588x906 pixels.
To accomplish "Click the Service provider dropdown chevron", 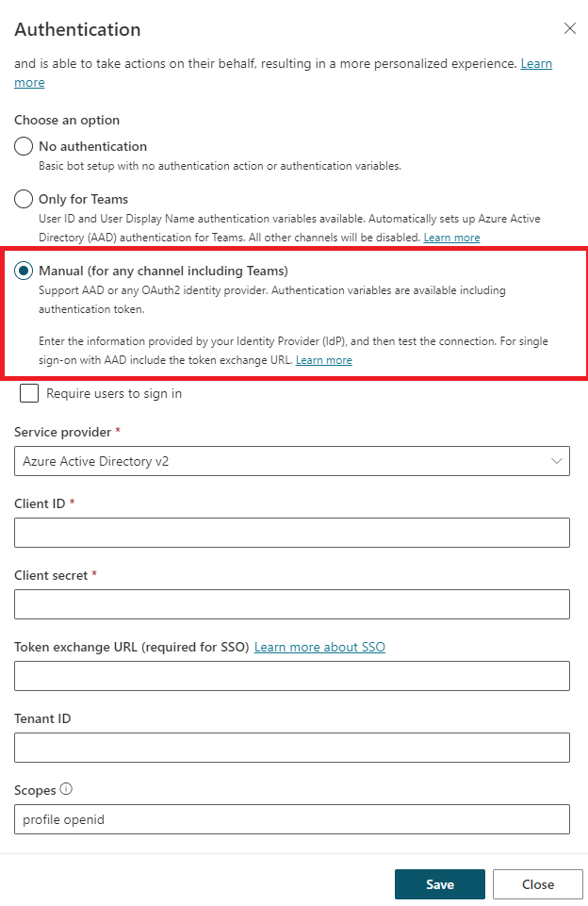I will [554, 461].
